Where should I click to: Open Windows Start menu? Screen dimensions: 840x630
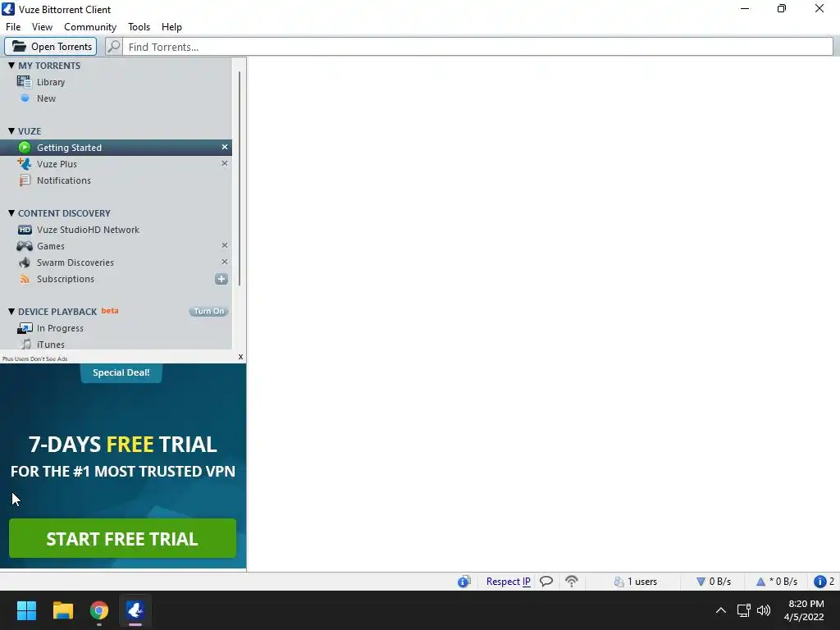point(26,610)
